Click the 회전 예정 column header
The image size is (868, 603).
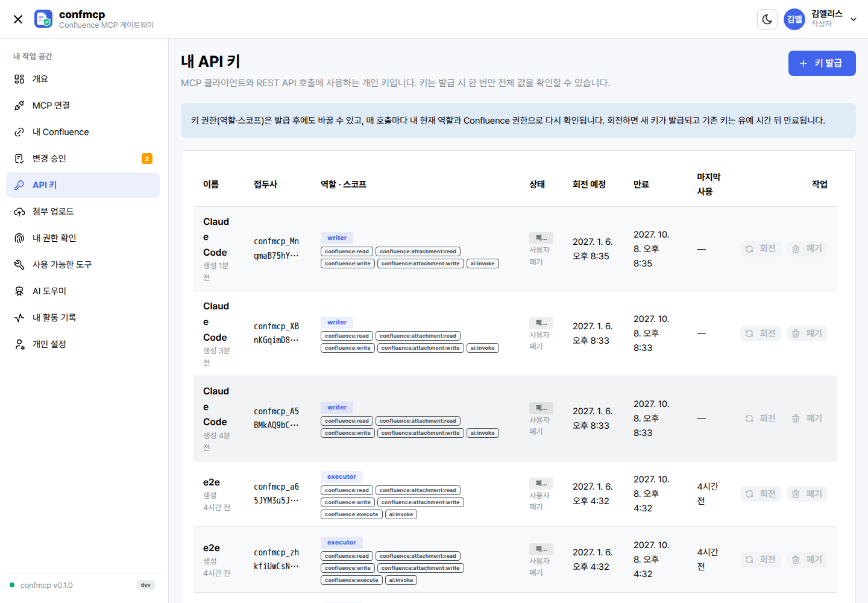tap(589, 185)
